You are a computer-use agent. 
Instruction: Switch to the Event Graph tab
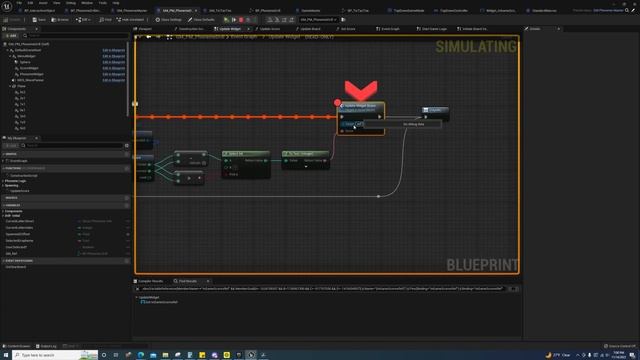(x=388, y=29)
